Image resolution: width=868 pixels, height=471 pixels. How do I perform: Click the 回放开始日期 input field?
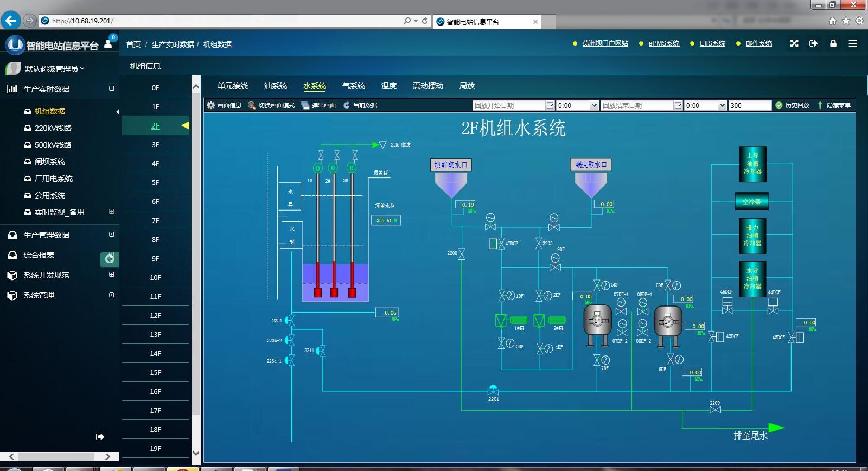pyautogui.click(x=509, y=105)
